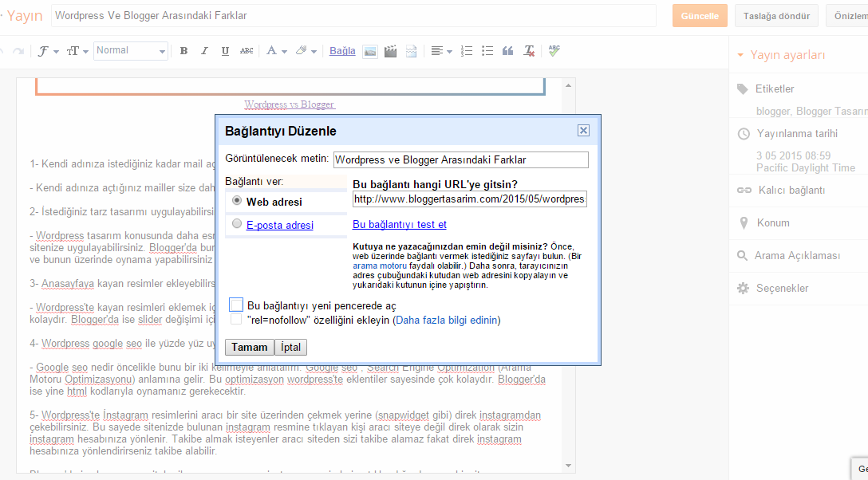This screenshot has width=868, height=480.
Task: Enable opening the link in a new window
Action: pos(236,305)
